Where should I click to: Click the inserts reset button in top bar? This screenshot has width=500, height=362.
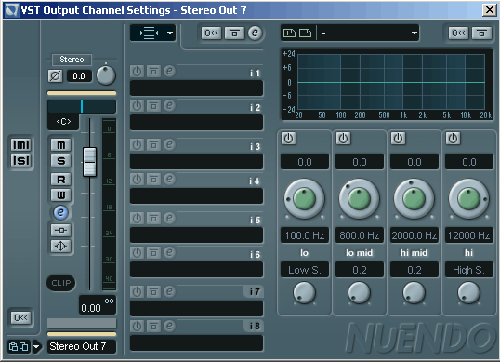coord(211,33)
